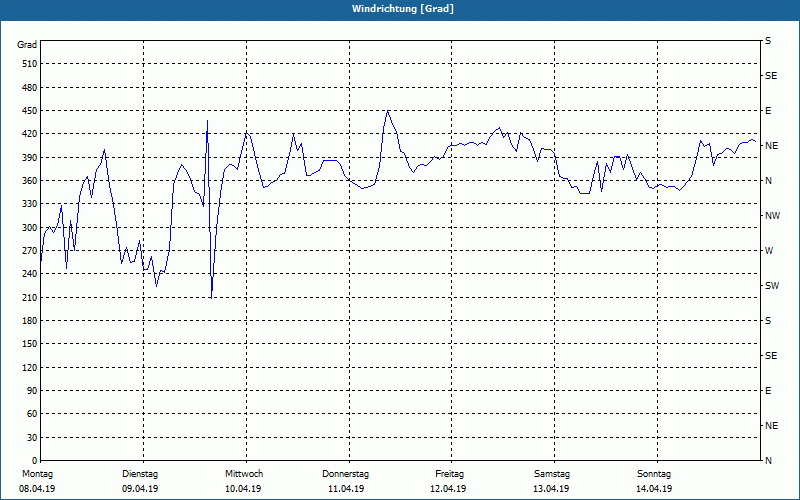Select the date 13.04.19
This screenshot has height=500, width=800.
[x=551, y=489]
